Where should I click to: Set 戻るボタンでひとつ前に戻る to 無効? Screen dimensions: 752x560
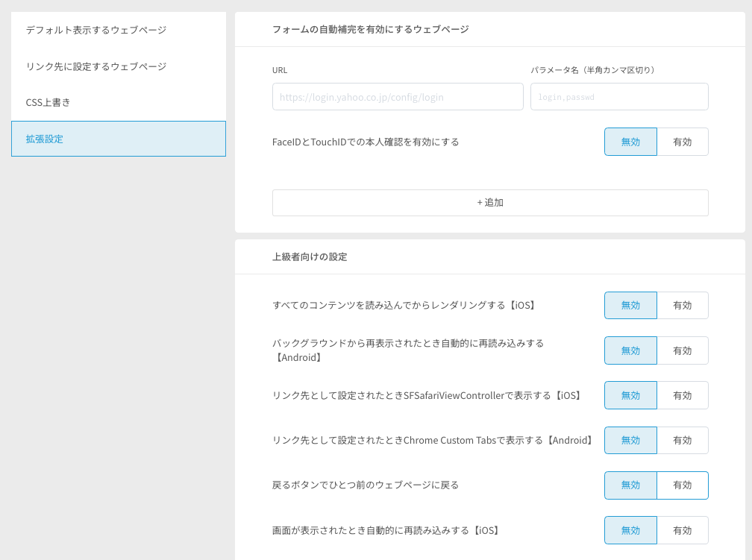pyautogui.click(x=630, y=485)
